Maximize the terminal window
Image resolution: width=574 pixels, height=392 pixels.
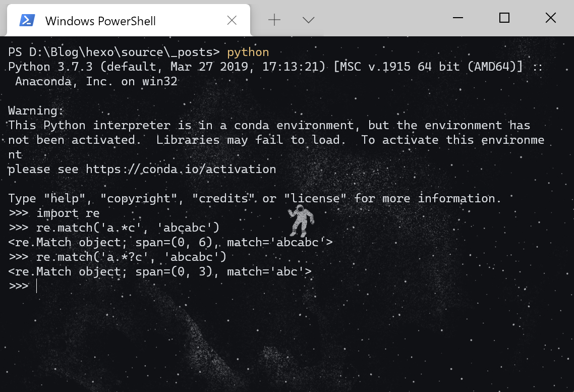point(504,18)
